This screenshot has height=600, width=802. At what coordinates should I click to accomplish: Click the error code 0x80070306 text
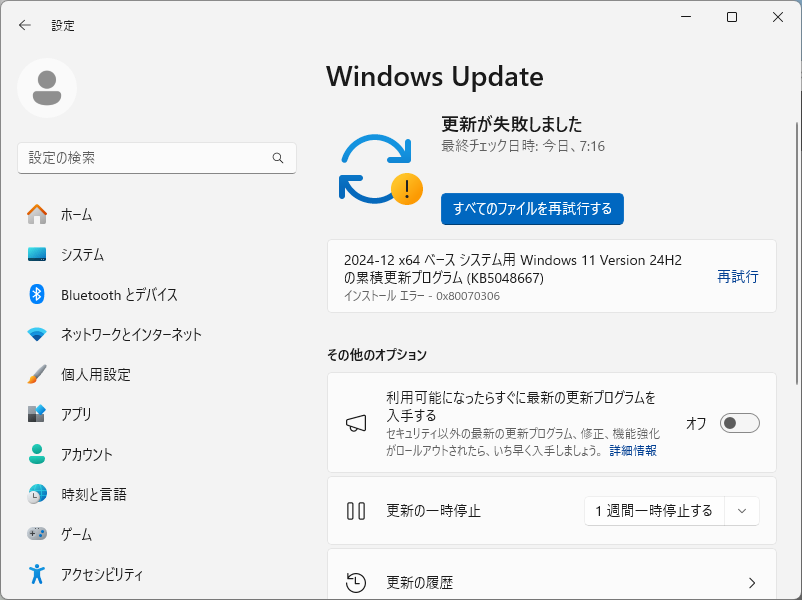tap(467, 296)
